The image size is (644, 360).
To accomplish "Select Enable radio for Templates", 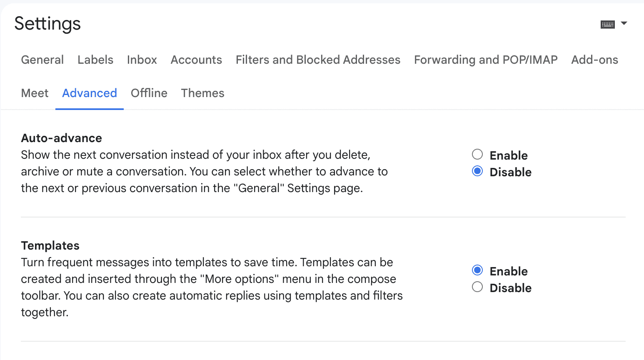I will coord(477,270).
